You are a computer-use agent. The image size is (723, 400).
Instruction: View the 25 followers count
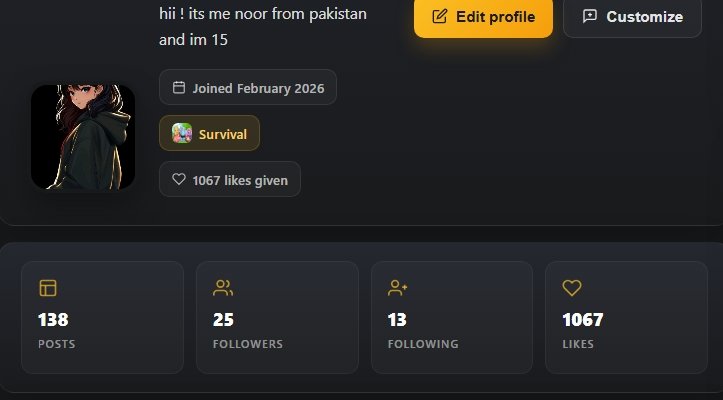point(223,320)
